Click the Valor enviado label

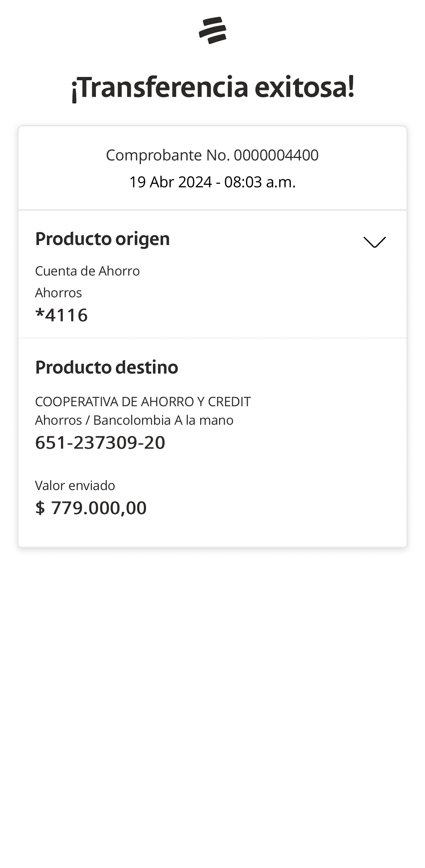(75, 486)
